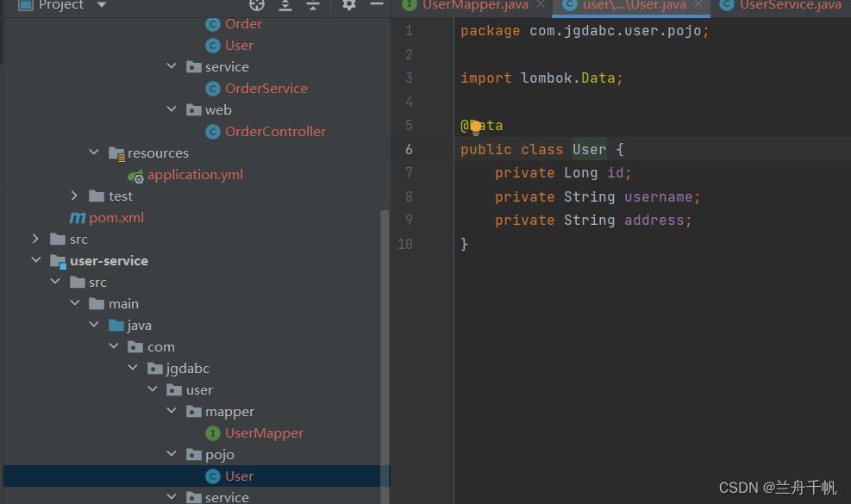Screen dimensions: 851x504
Task: Click the jgdabc package folder icon
Action: tap(155, 369)
